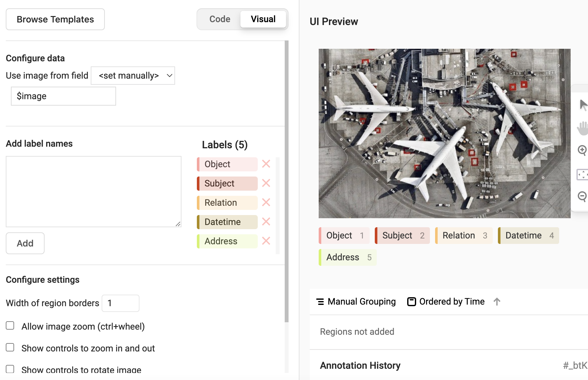Remove the Object label with its X

point(266,164)
